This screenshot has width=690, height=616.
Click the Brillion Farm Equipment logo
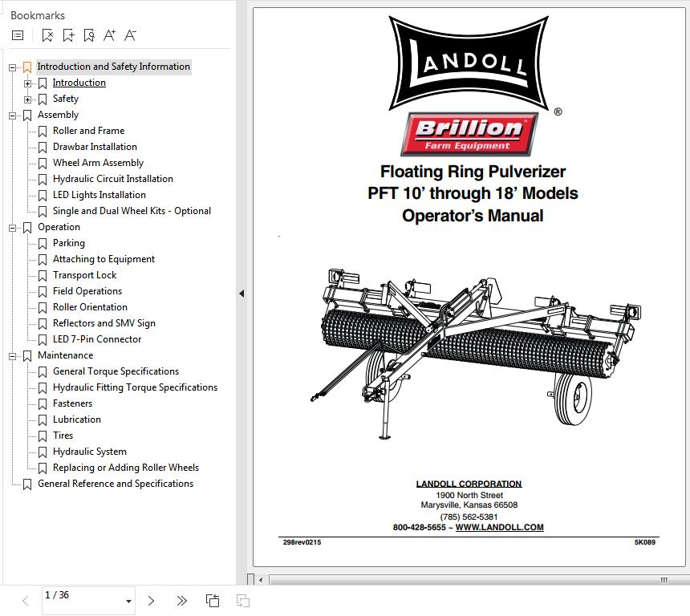pos(469,134)
